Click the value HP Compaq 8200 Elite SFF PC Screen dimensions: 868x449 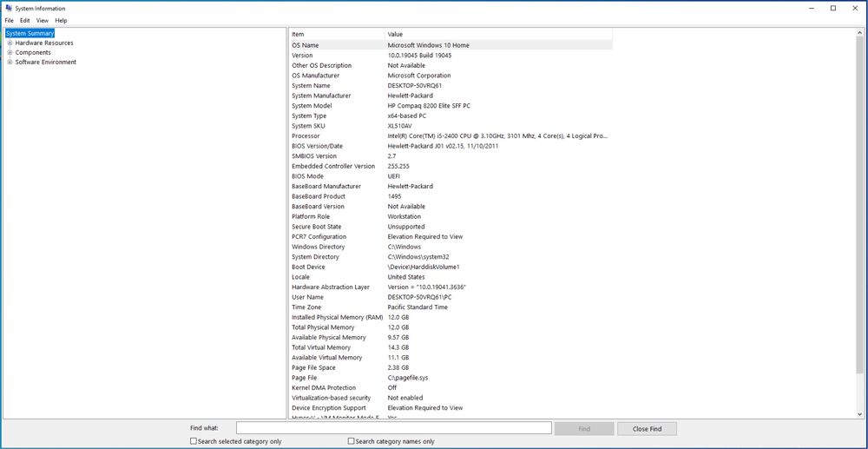pos(429,105)
